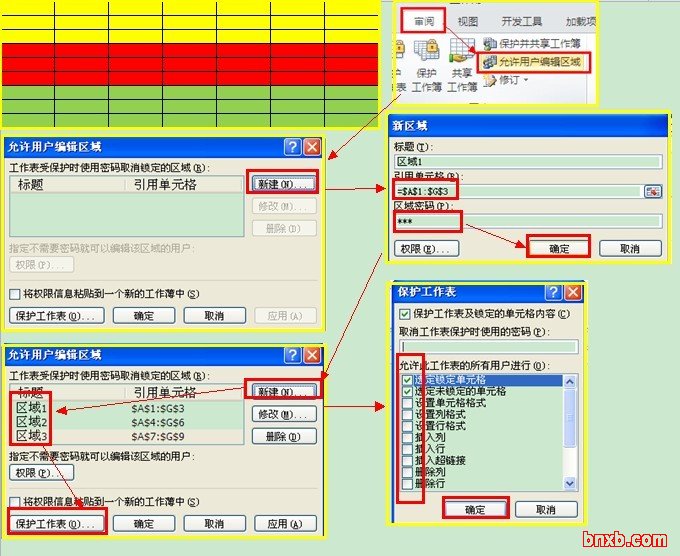Click the collapse-dialog range picker icon
The width and height of the screenshot is (680, 556).
653,191
